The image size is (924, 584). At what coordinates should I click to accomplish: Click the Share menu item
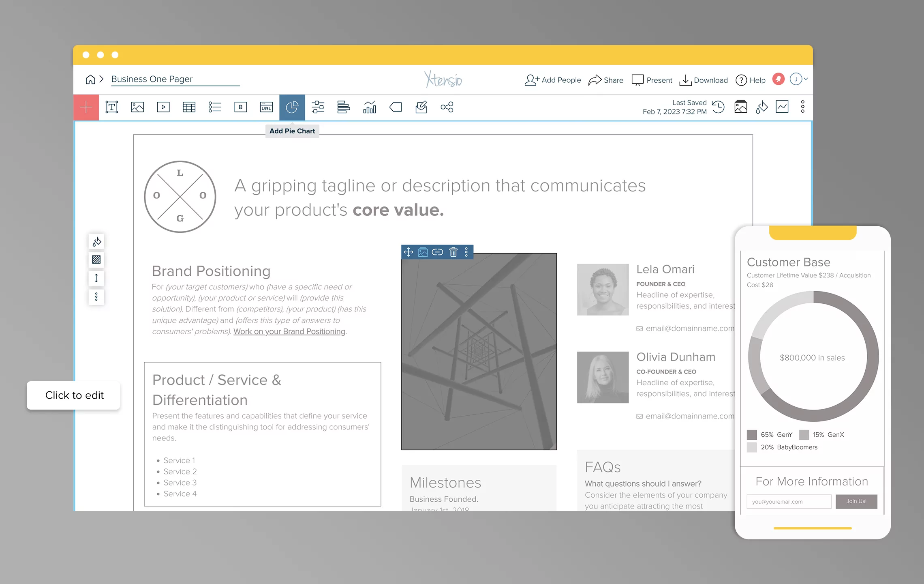coord(606,80)
